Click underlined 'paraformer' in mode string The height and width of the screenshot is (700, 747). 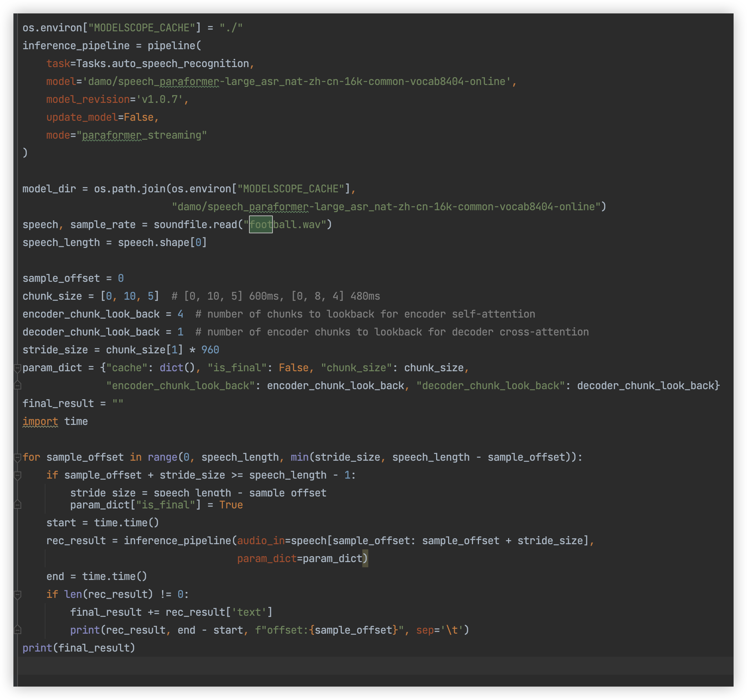click(111, 135)
